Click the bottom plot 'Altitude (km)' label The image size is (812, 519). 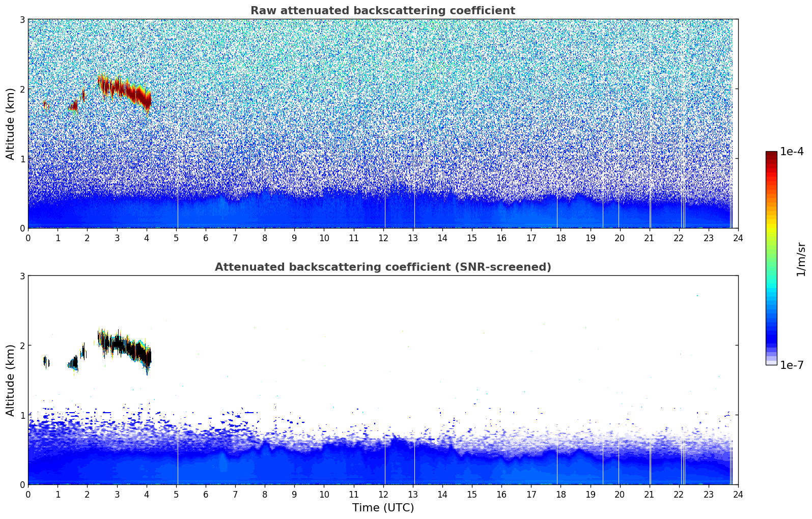point(11,380)
